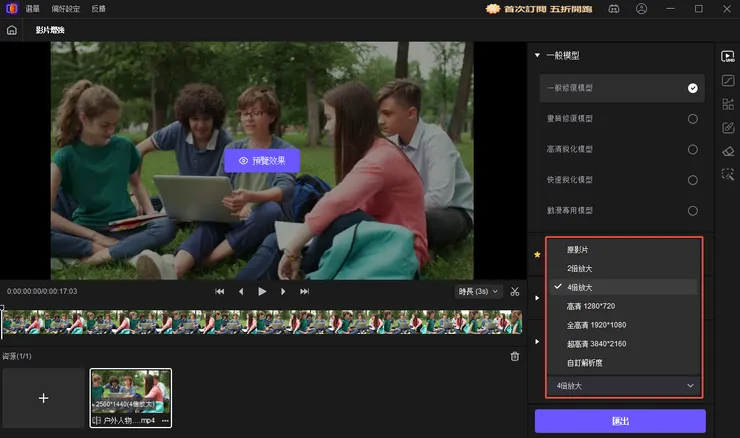Close the 4倍放大 dropdown combo box

pyautogui.click(x=624, y=386)
